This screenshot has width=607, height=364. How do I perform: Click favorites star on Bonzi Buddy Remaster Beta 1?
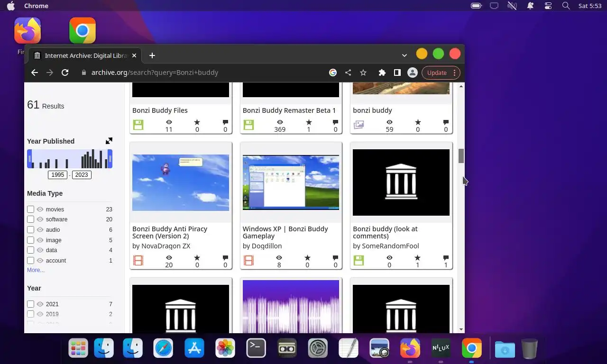(x=309, y=122)
